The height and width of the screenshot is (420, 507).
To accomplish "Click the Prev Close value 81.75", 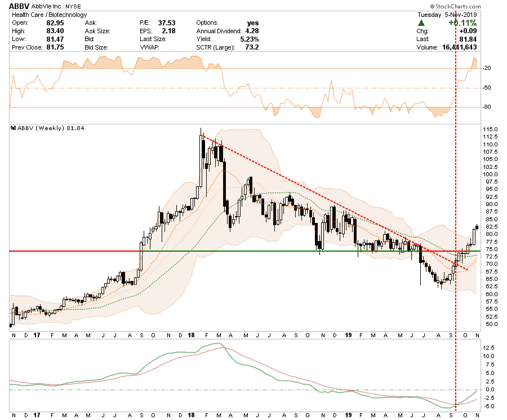I will (x=55, y=47).
